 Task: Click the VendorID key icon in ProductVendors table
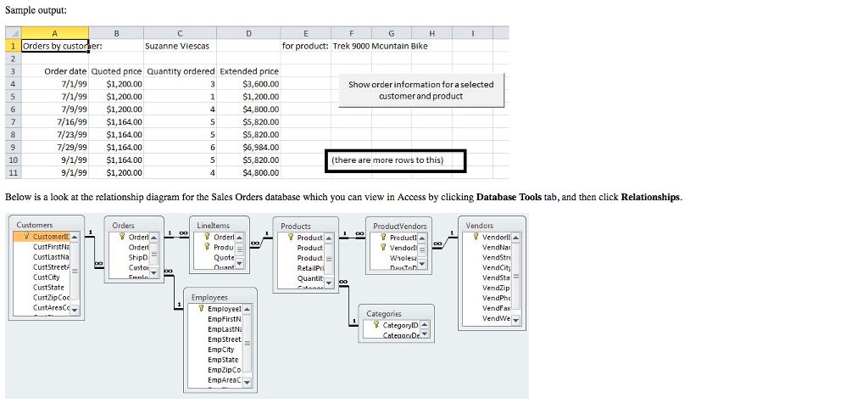click(384, 248)
